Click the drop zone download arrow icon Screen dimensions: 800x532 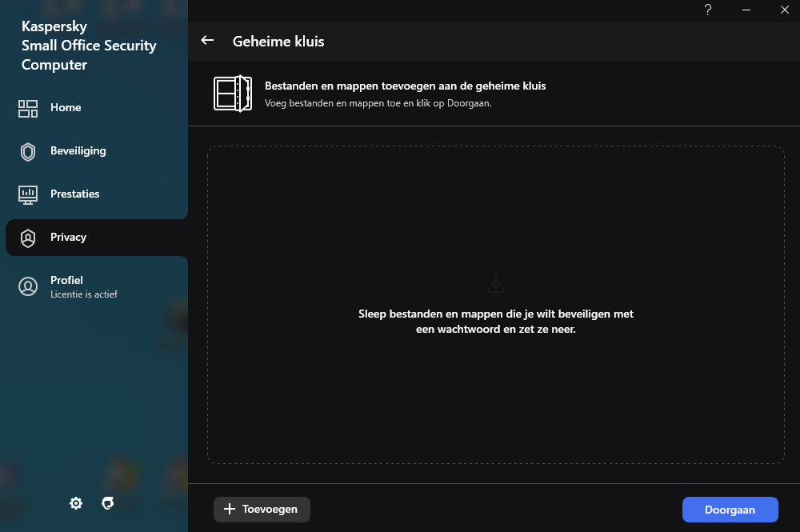coord(496,283)
